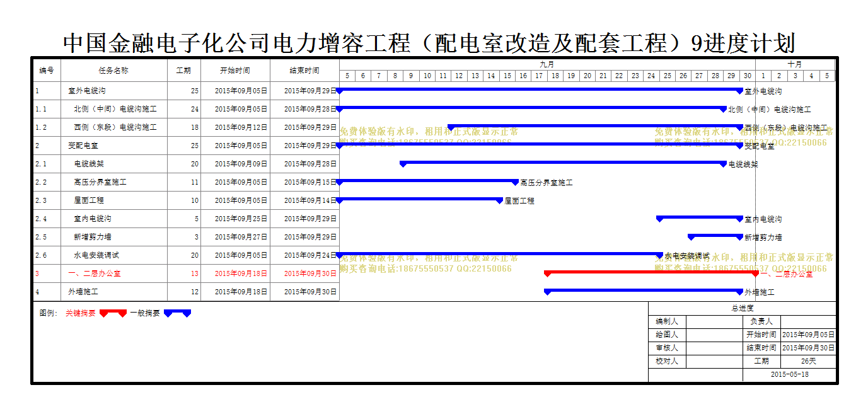Click the 开始时间 column header in task table

coord(235,71)
